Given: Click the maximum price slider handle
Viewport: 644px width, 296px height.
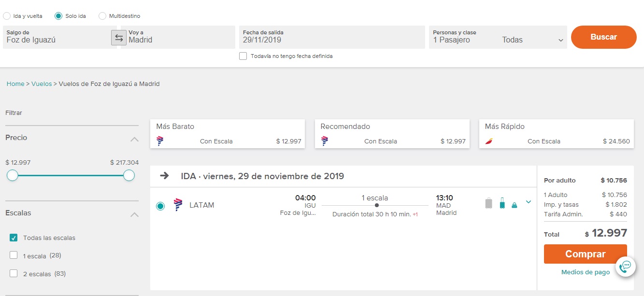Looking at the screenshot, I should coord(129,175).
